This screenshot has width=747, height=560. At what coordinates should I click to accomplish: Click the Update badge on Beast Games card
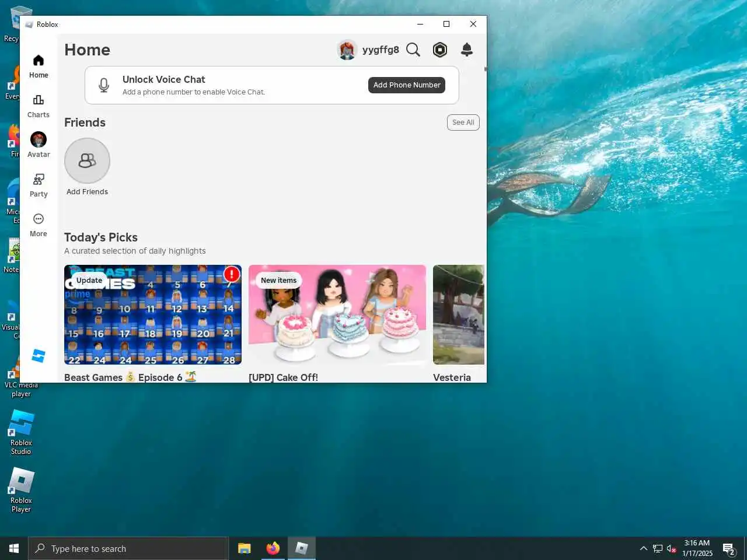(x=89, y=281)
